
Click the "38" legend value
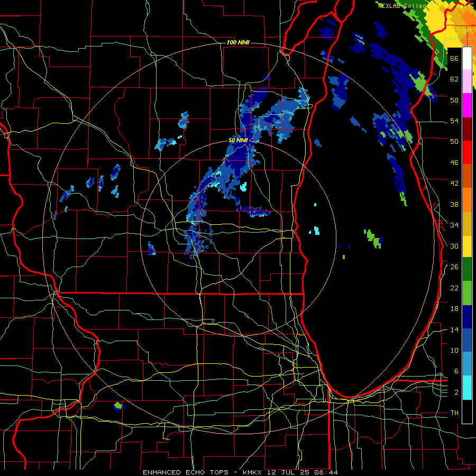454,204
